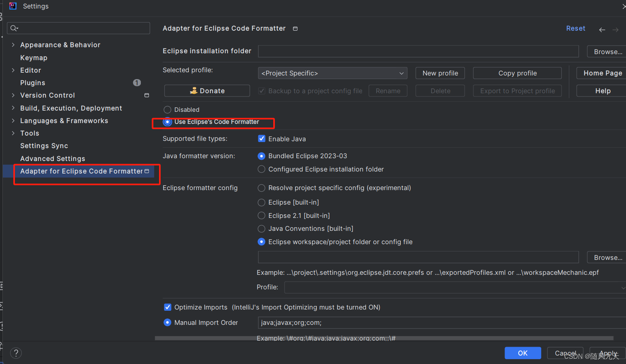Image resolution: width=626 pixels, height=364 pixels.
Task: Click the New profile button
Action: 440,73
